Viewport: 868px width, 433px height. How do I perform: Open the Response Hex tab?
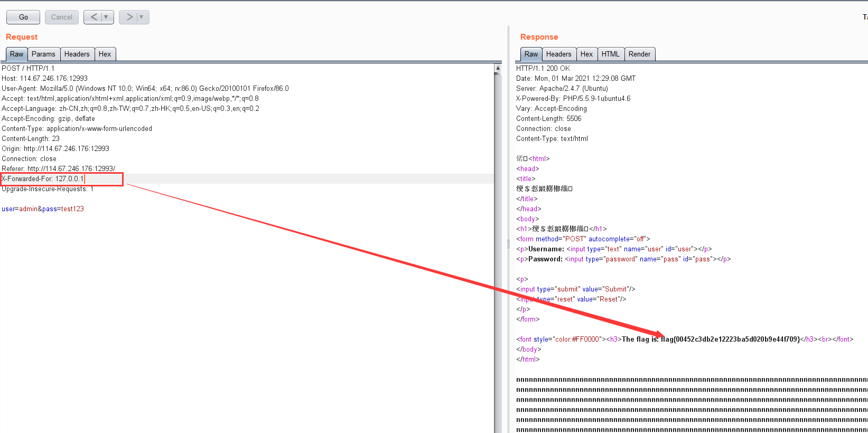(x=587, y=54)
